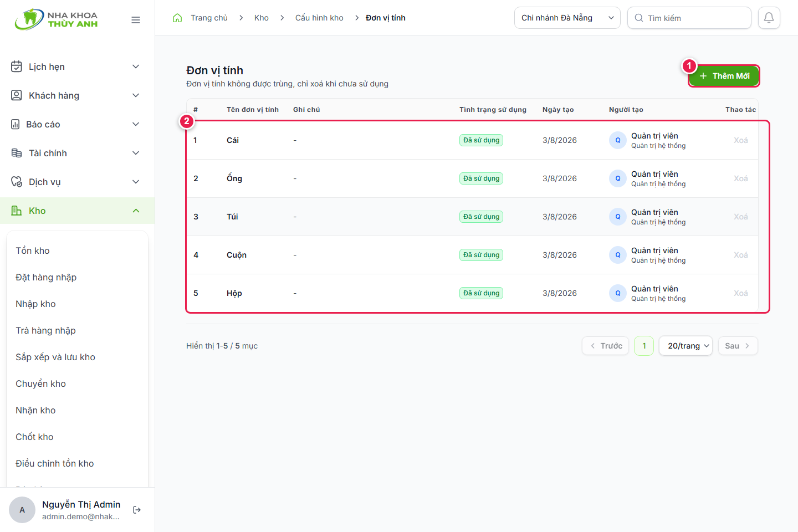Click the Báo cáo report icon
The height and width of the screenshot is (532, 798).
[16, 124]
